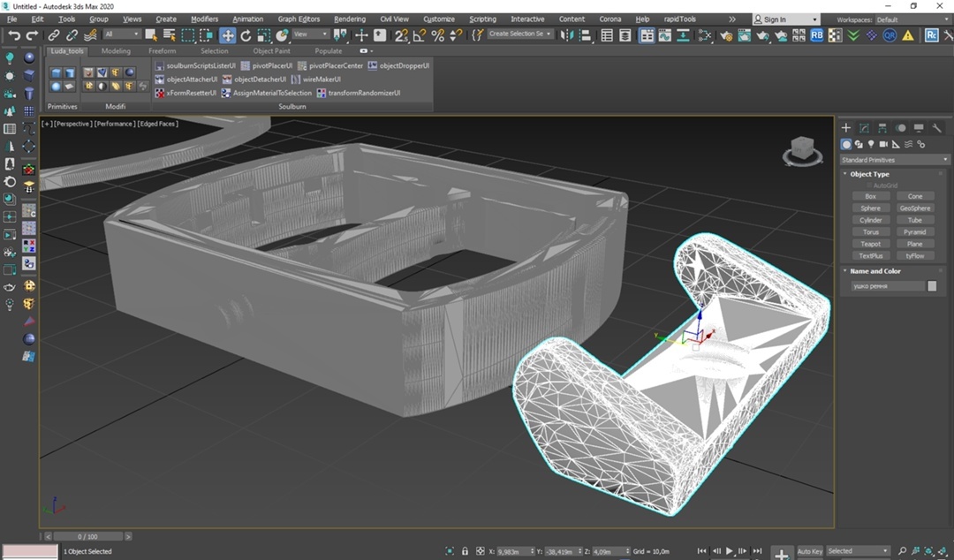Switch to the Motion command panel
This screenshot has width=954, height=560.
pos(900,128)
